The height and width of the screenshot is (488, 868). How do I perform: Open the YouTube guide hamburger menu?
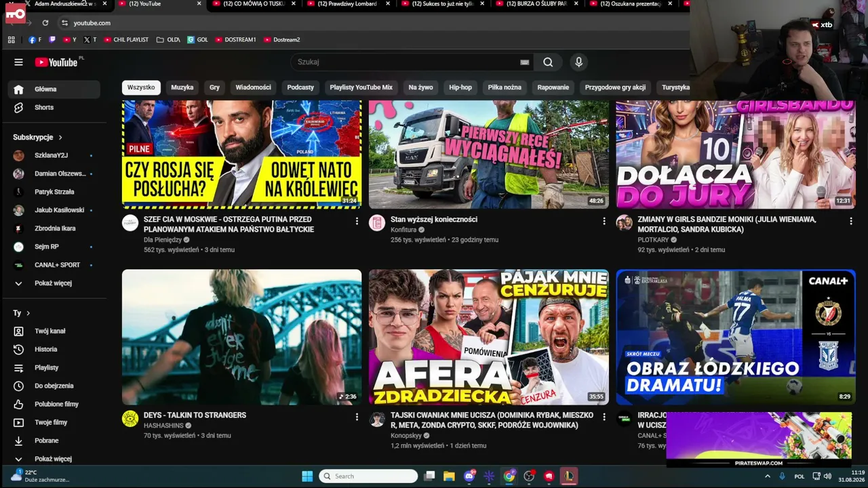pos(18,62)
